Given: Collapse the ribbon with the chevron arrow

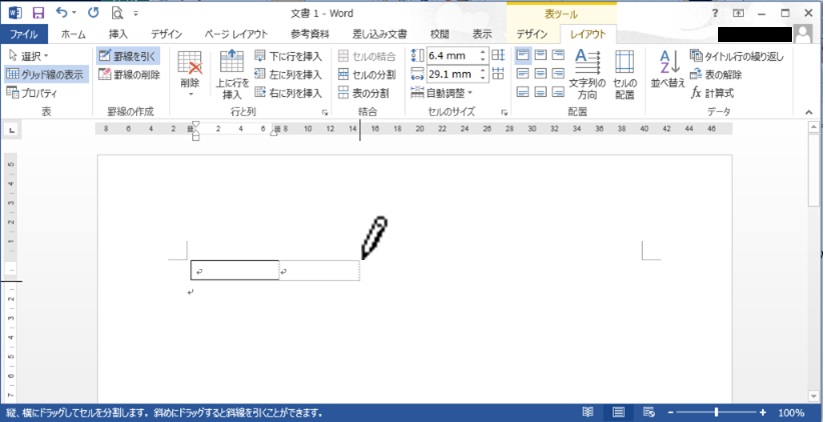Looking at the screenshot, I should click(809, 112).
